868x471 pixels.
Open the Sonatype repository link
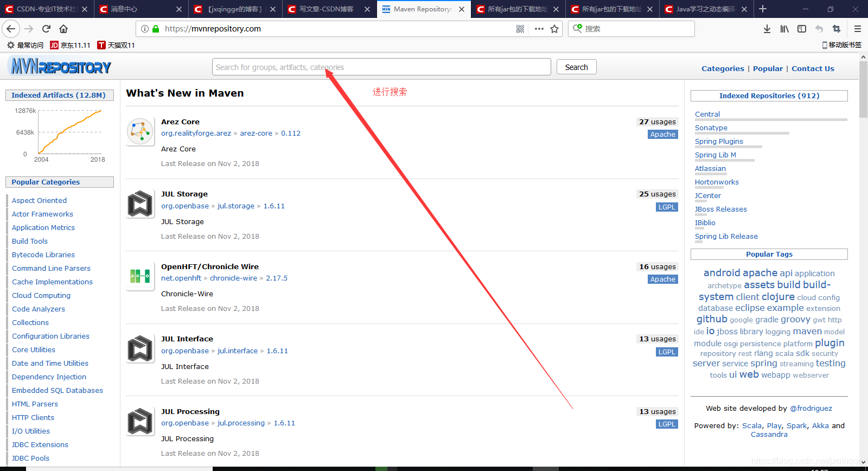[711, 128]
